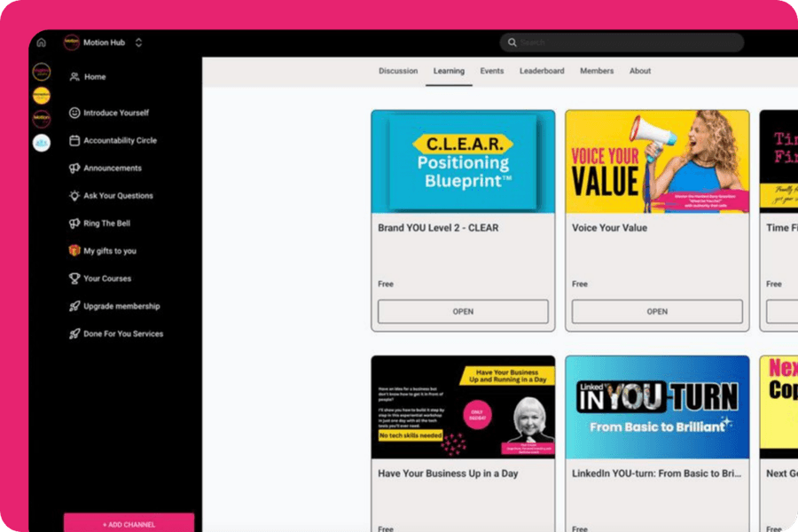
Task: Click the search magnifier icon
Action: point(512,43)
